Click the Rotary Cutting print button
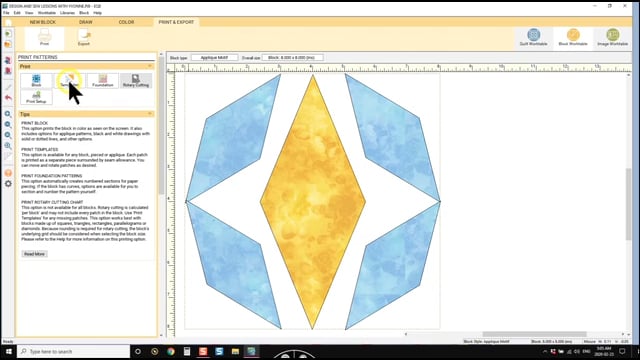The image size is (640, 360). (x=136, y=80)
